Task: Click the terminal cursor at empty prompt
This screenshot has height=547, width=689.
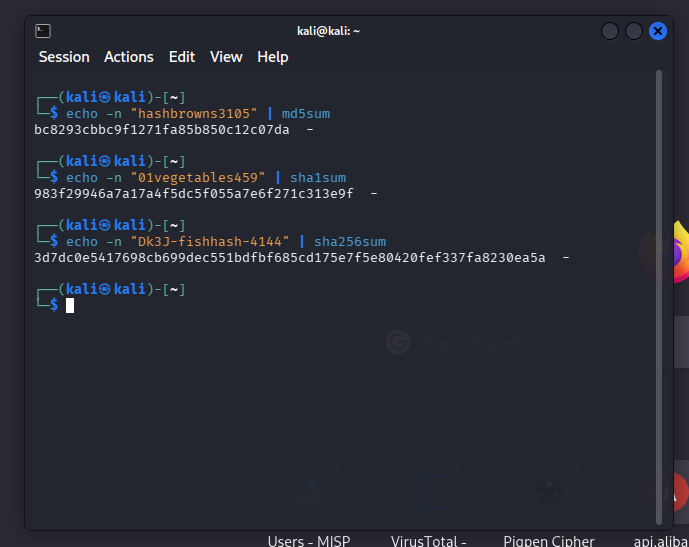Action: point(70,305)
